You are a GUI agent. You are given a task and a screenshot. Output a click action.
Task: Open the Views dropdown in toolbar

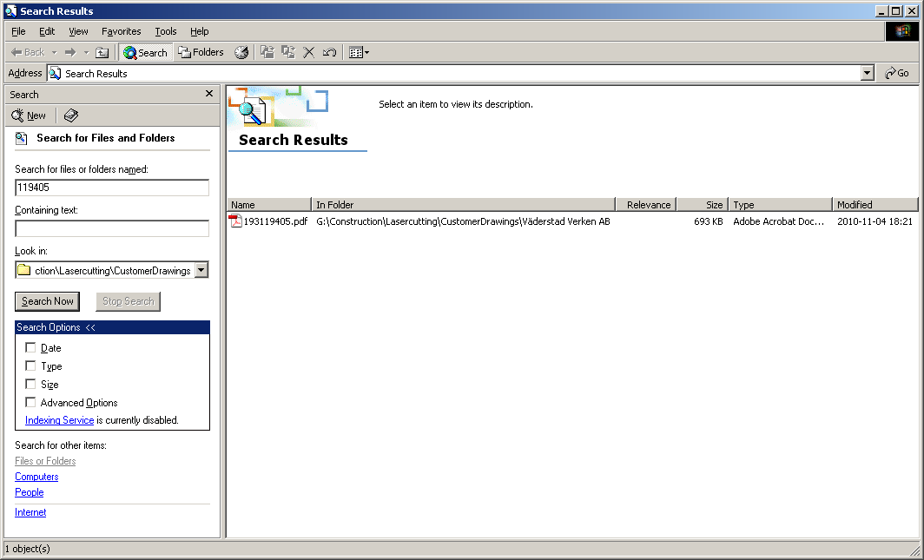pyautogui.click(x=359, y=53)
